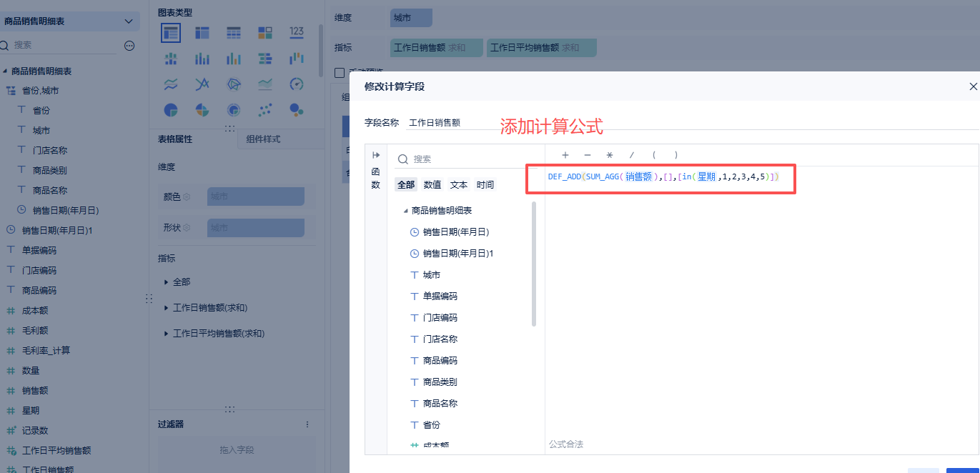Select 城市 chip in 维度 row

point(411,17)
